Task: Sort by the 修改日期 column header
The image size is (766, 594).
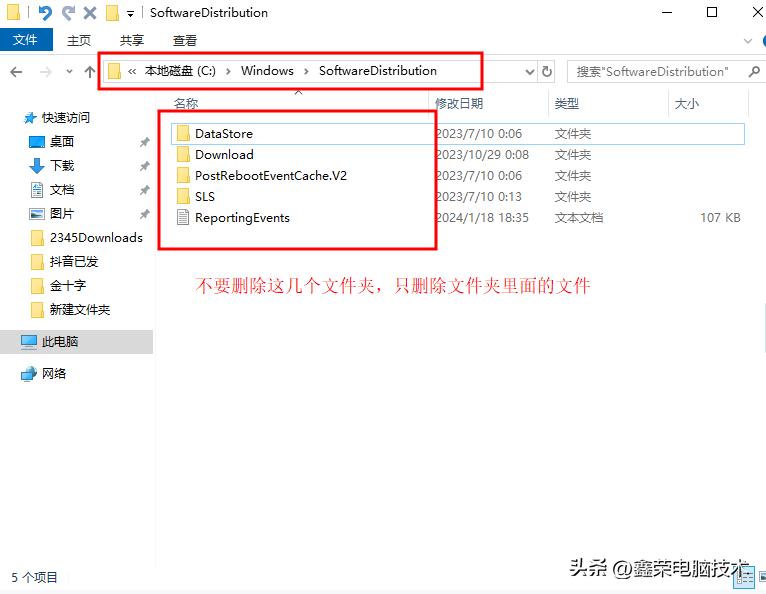Action: point(459,103)
